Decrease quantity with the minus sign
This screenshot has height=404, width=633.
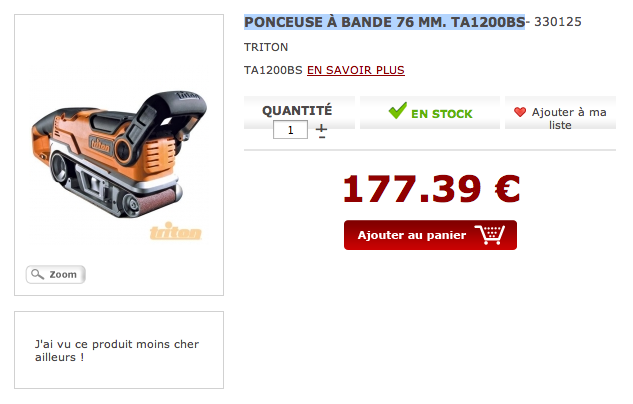click(x=322, y=138)
